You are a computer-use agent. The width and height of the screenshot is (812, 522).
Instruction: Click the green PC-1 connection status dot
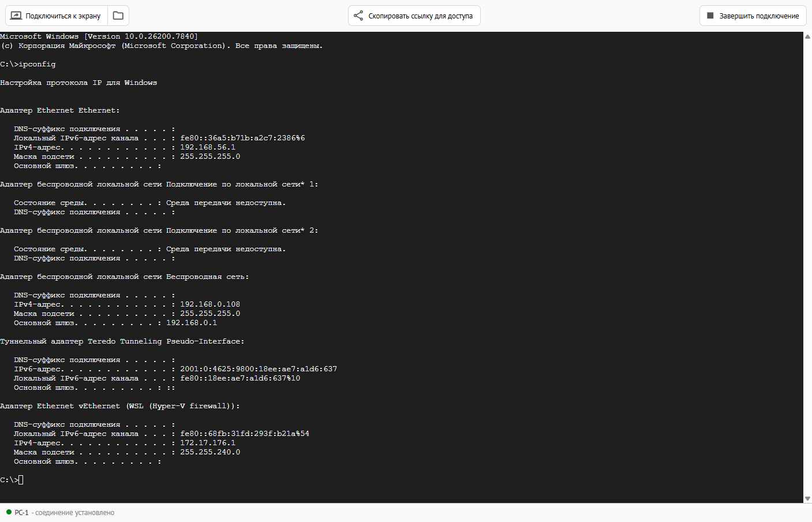click(9, 512)
